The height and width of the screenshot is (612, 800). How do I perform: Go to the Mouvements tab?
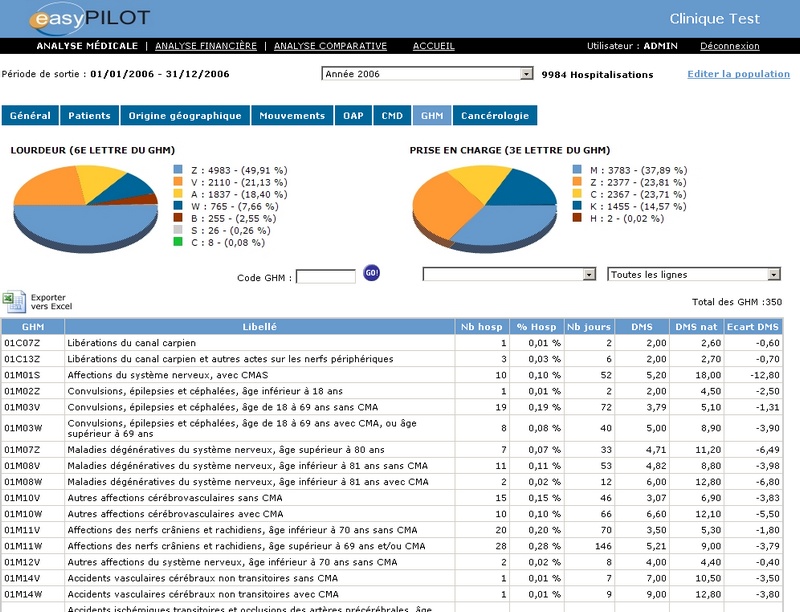[x=292, y=115]
